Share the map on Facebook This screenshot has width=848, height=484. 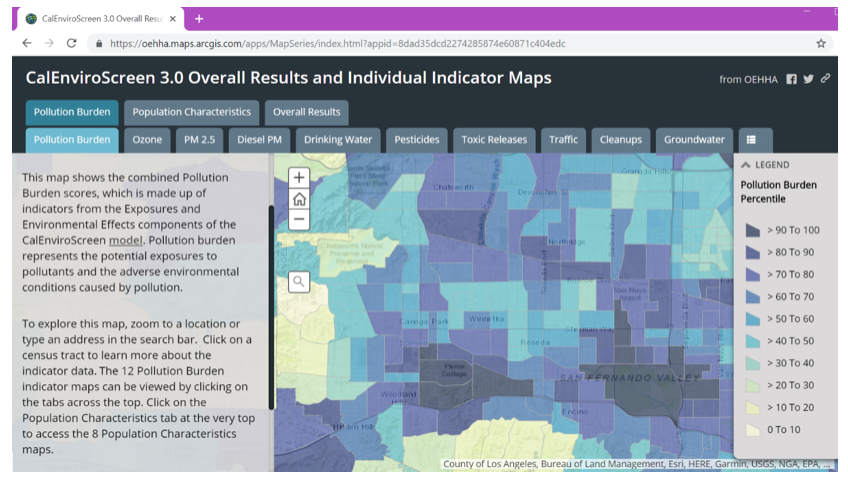tap(791, 79)
